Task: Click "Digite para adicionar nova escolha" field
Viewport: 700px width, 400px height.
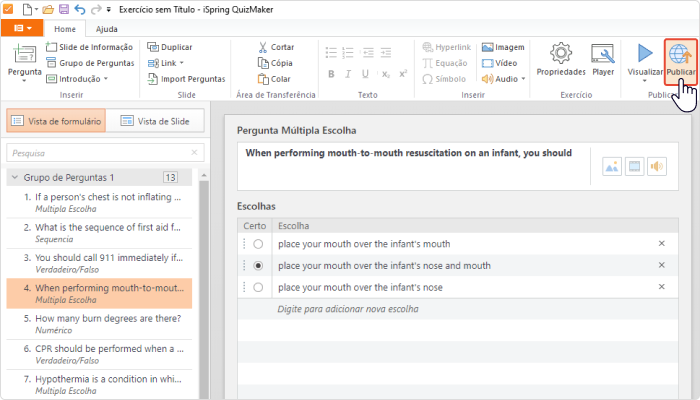Action: click(458, 309)
